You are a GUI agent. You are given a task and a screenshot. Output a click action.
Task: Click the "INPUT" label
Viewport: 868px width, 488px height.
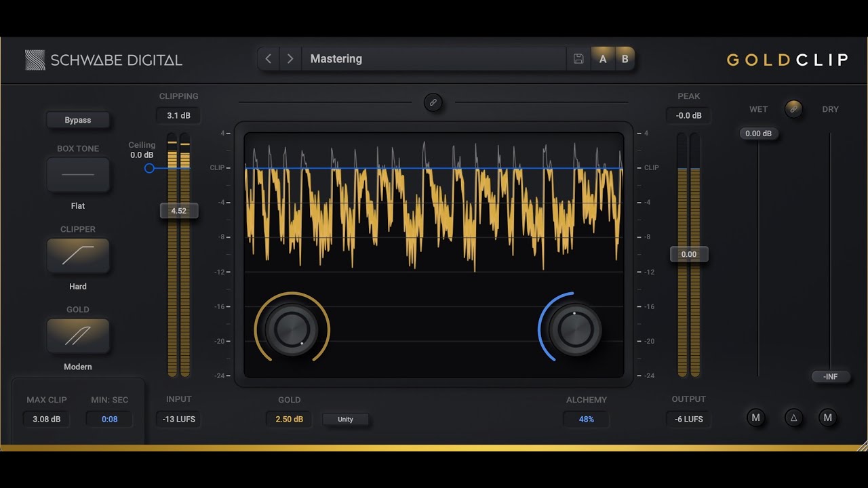(x=179, y=399)
